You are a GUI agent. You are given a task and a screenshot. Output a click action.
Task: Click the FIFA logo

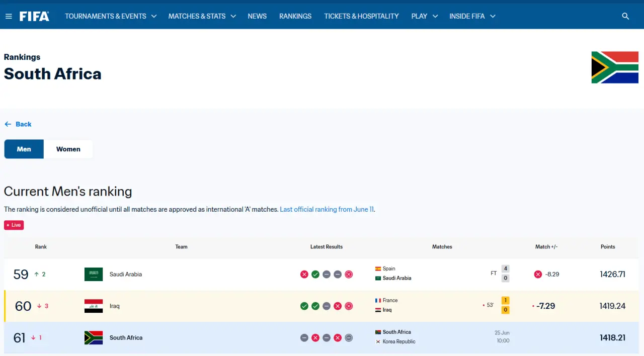coord(34,16)
